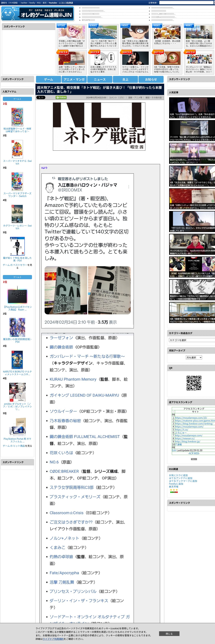The height and width of the screenshot is (644, 215).
Task: Click the オレ的ゲーム速報@JIN site logo
Action: click(38, 13)
